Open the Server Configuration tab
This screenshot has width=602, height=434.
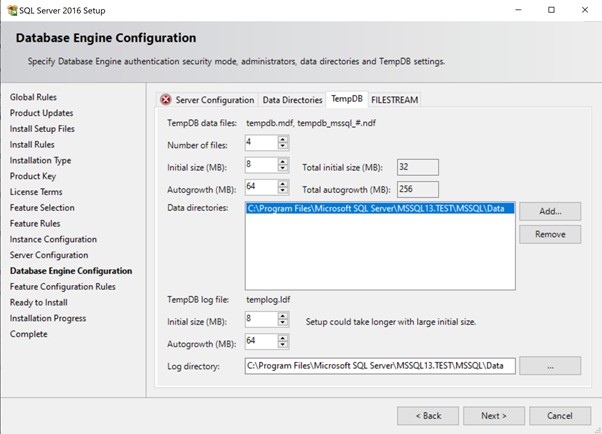click(x=207, y=100)
